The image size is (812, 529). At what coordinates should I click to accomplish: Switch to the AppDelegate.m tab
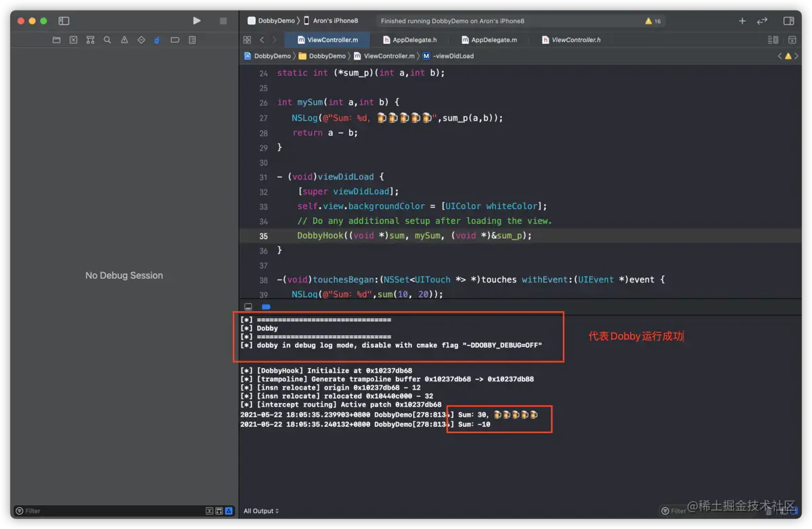coord(489,40)
